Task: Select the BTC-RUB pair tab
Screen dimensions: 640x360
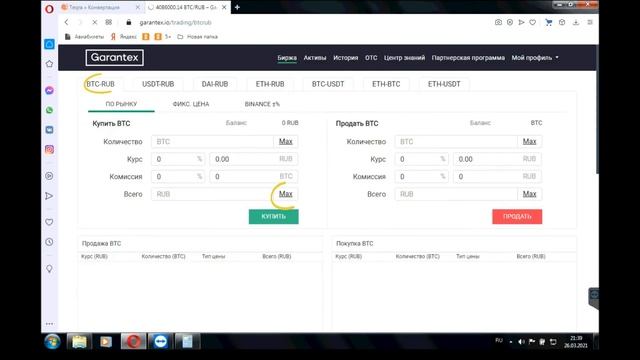Action: coord(100,84)
